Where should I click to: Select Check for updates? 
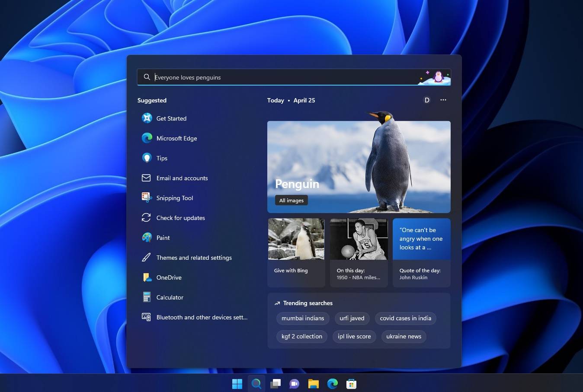click(180, 217)
